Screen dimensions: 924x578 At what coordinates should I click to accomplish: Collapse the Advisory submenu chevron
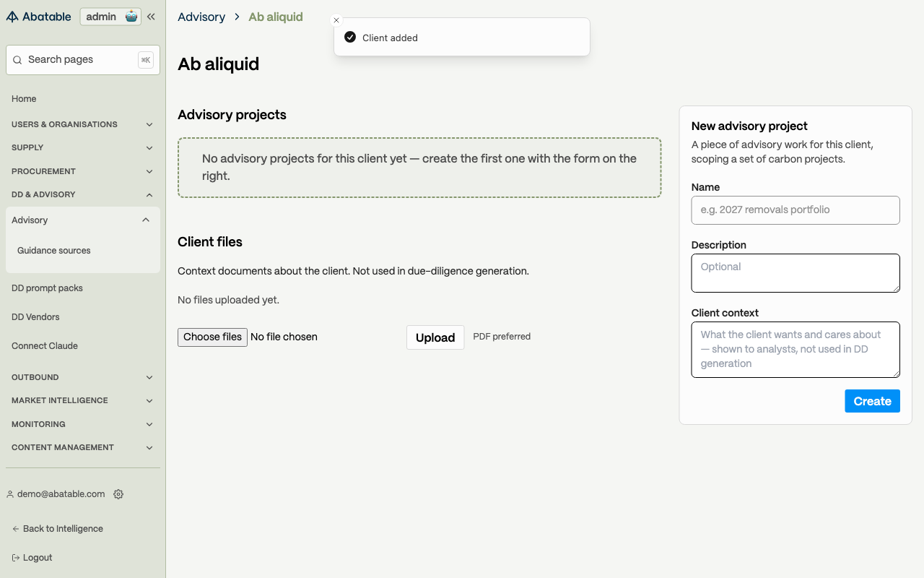(x=146, y=220)
